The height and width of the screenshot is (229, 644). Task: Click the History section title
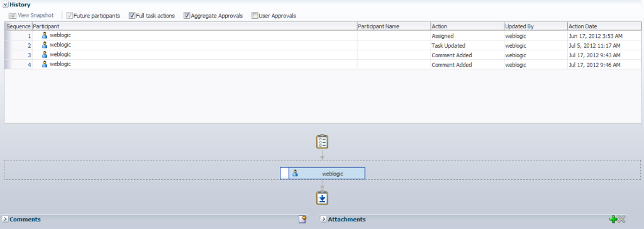(x=19, y=5)
